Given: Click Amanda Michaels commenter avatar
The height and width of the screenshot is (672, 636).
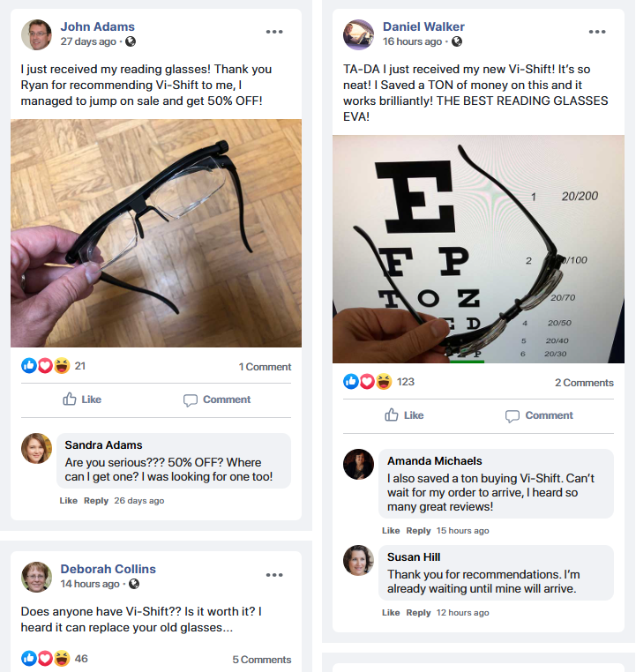Looking at the screenshot, I should [x=358, y=464].
